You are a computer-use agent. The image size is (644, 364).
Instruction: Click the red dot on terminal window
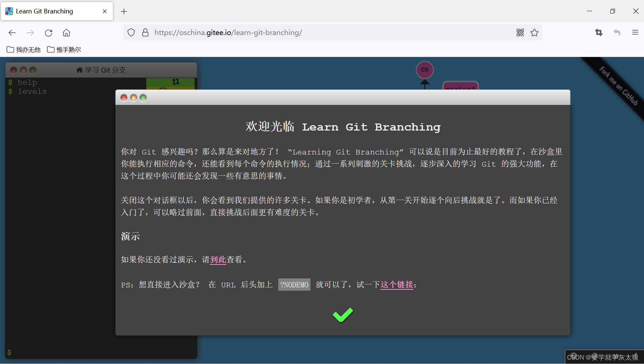[13, 70]
